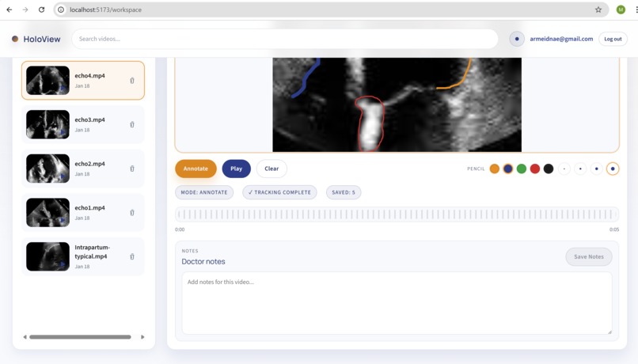This screenshot has width=638, height=364.
Task: Delete echo4.mp4 using its trash icon
Action: click(132, 81)
